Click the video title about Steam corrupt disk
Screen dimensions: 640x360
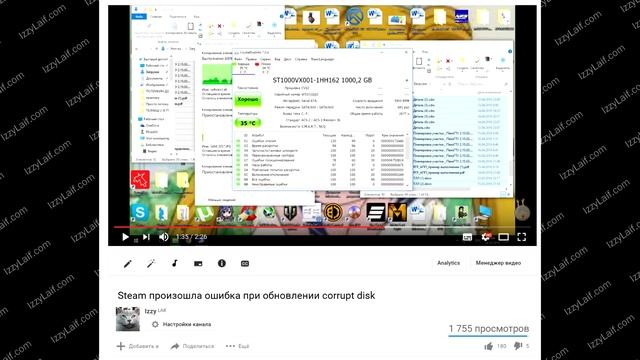246,296
